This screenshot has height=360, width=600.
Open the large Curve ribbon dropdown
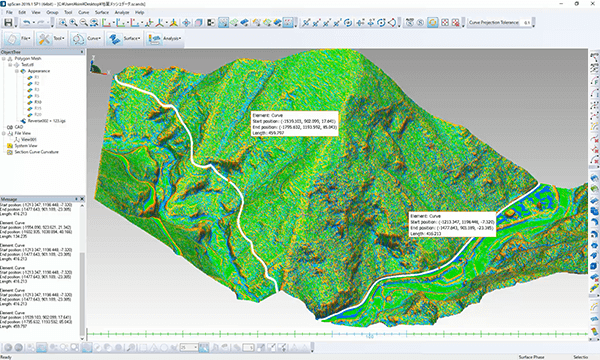(x=87, y=39)
